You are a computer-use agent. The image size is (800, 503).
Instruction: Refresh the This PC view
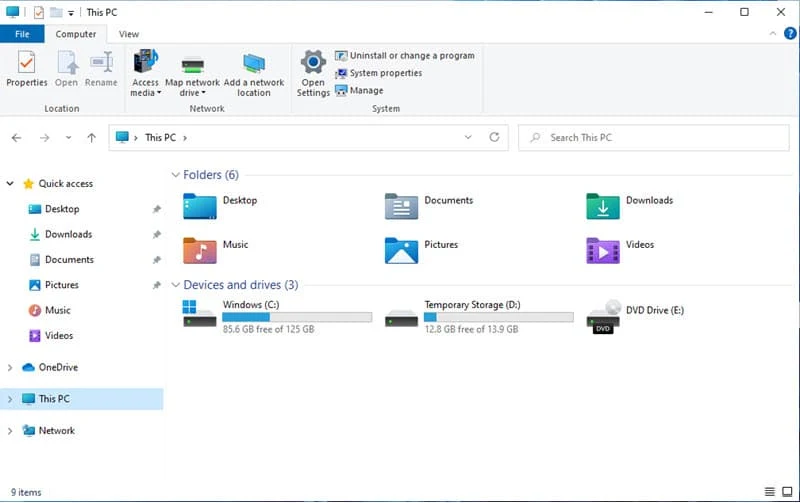tap(494, 137)
